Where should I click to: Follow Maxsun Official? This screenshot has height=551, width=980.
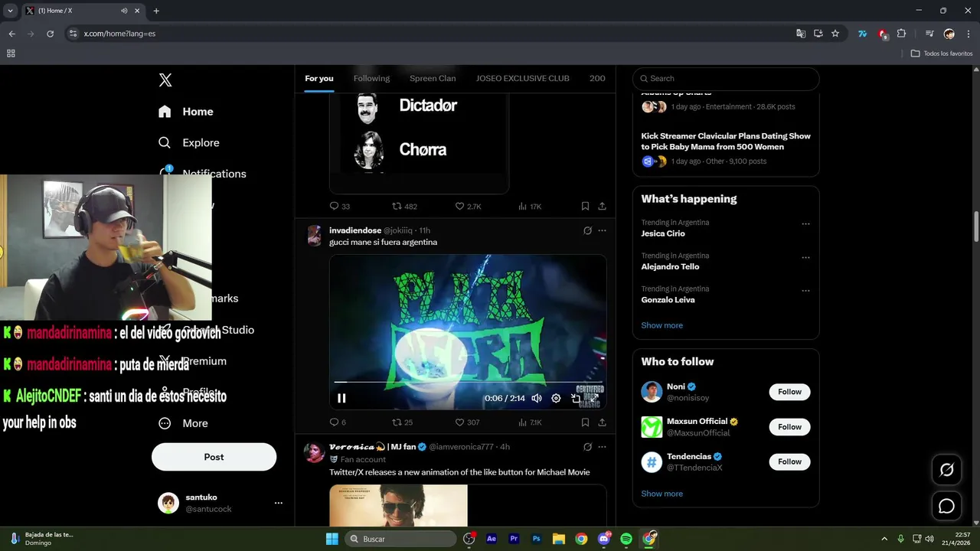pyautogui.click(x=789, y=427)
